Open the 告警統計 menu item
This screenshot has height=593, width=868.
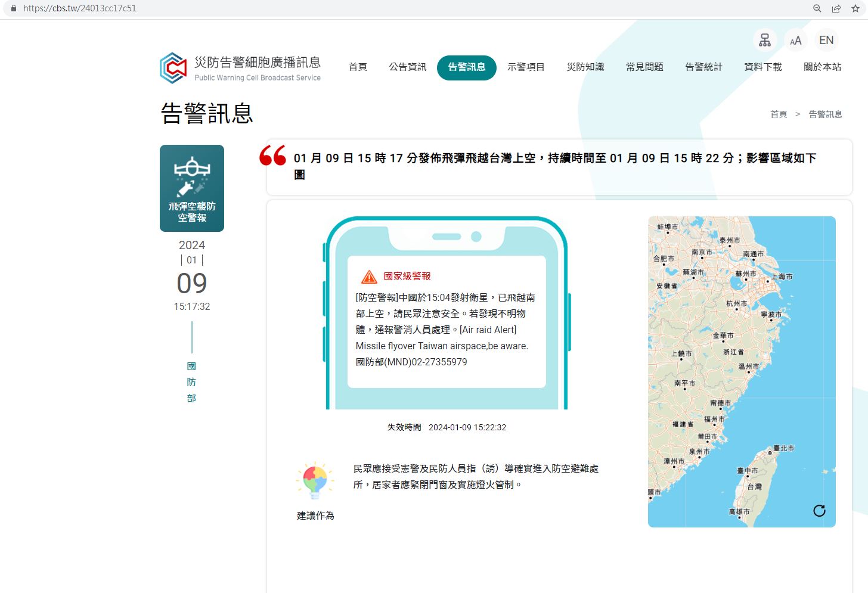coord(703,67)
